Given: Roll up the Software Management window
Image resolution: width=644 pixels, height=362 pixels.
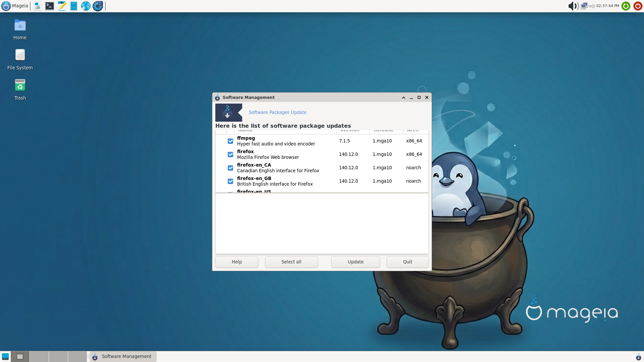Looking at the screenshot, I should point(404,98).
